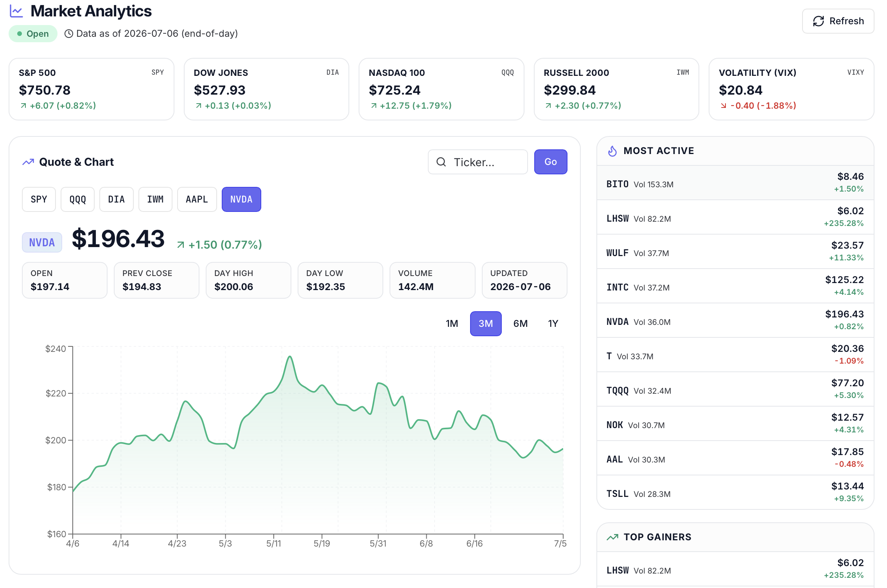Viewport: 887px width, 588px height.
Task: Click the TOP GAINERS panel heading
Action: pyautogui.click(x=657, y=537)
